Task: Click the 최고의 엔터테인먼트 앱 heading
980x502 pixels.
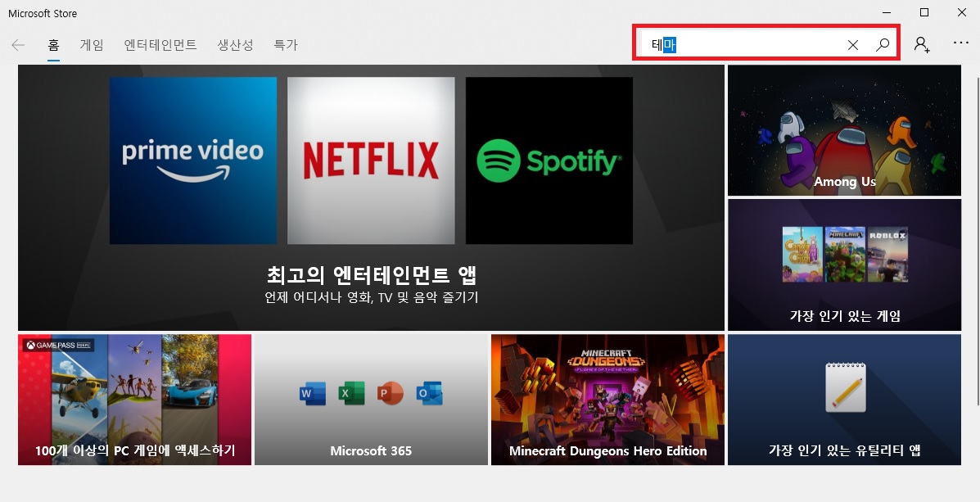Action: point(371,274)
